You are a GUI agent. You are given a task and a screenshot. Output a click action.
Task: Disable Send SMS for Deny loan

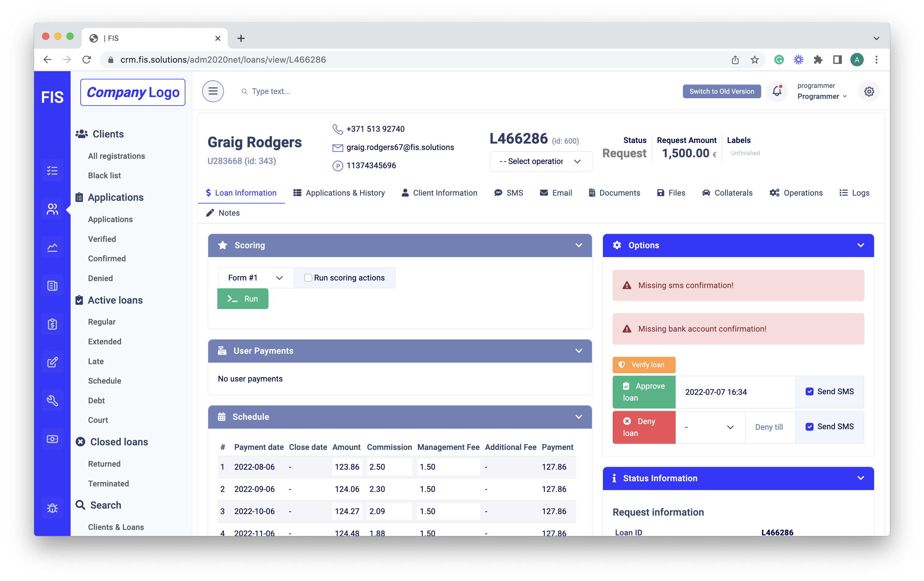pos(810,426)
